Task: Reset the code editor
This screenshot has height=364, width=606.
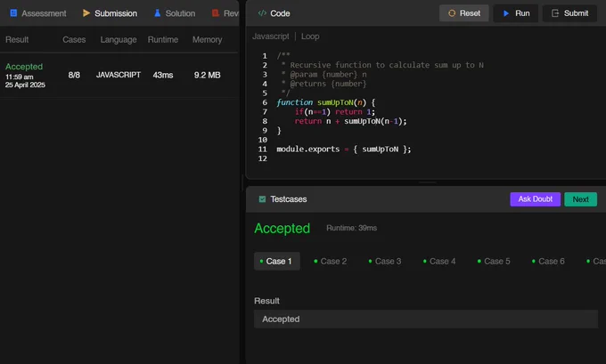Action: point(463,13)
